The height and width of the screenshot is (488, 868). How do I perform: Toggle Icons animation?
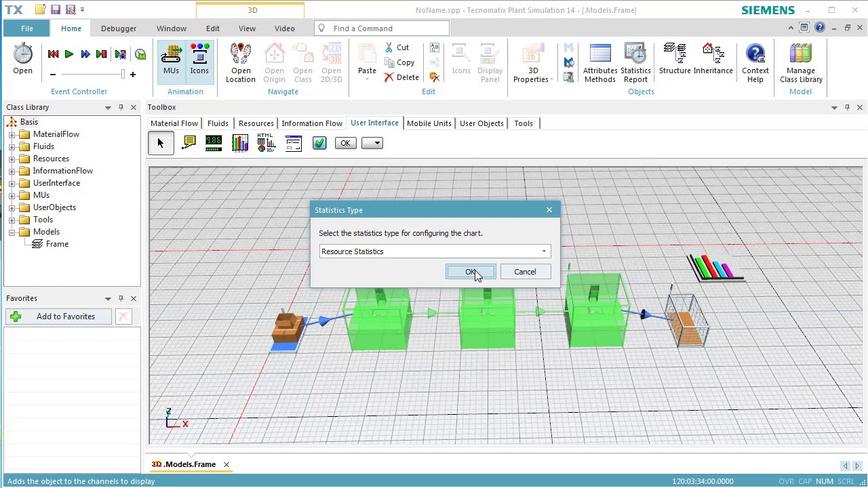coord(199,59)
